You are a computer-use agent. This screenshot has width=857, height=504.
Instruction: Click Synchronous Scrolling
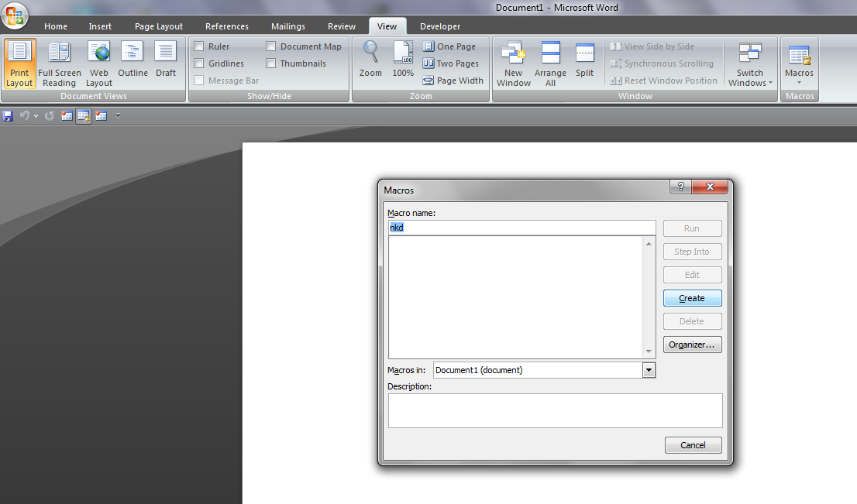point(662,63)
